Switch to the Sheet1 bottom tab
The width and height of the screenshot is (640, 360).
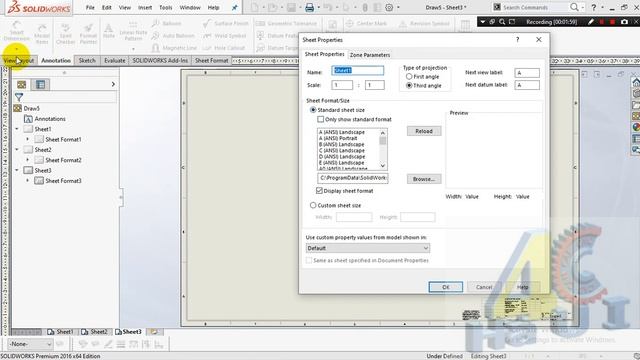[60, 332]
